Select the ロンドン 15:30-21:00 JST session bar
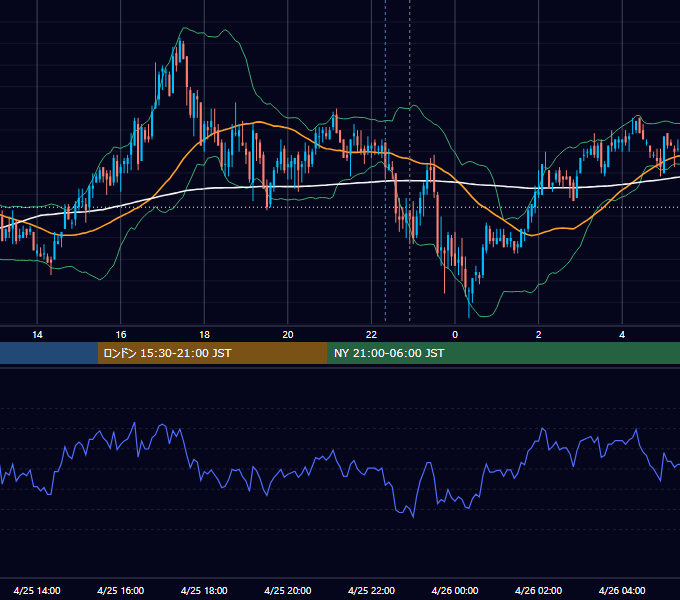 (212, 353)
